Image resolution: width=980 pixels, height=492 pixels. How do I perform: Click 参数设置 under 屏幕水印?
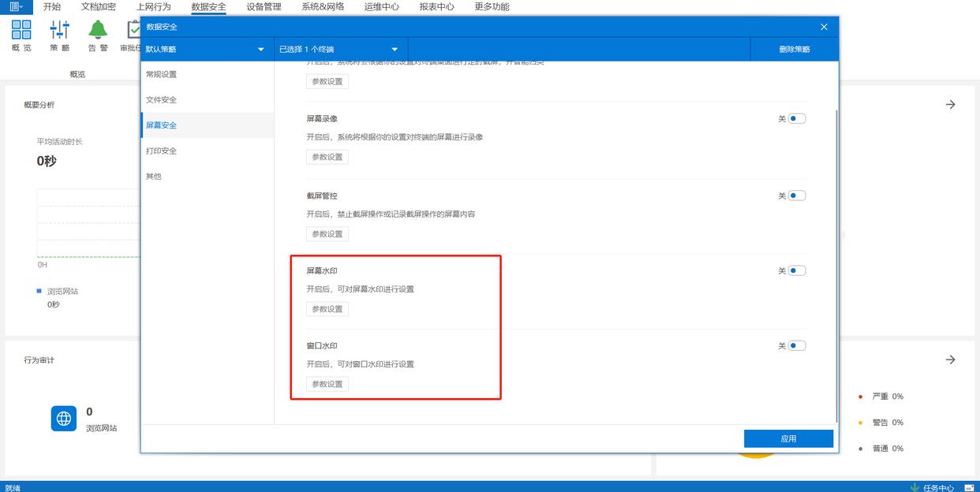[x=327, y=309]
